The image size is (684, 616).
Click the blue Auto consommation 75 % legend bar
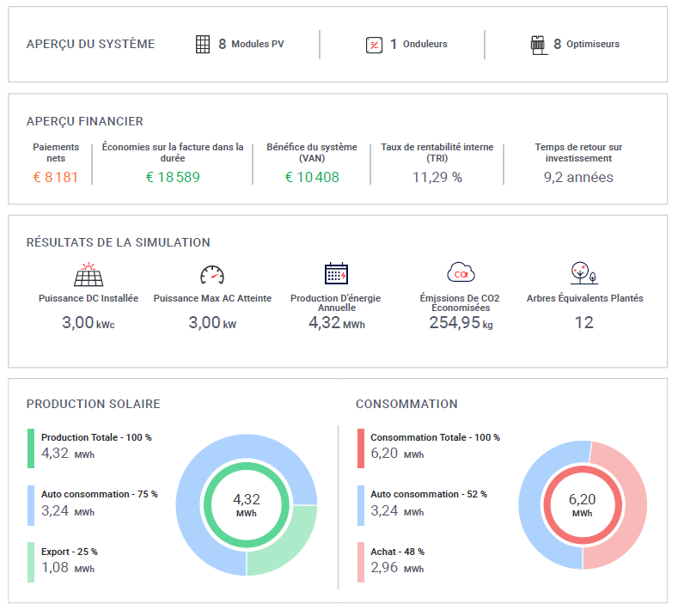[31, 505]
